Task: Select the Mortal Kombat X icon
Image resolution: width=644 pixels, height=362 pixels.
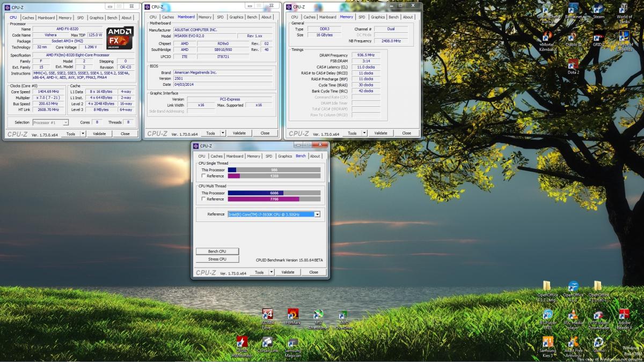Action: tap(547, 41)
